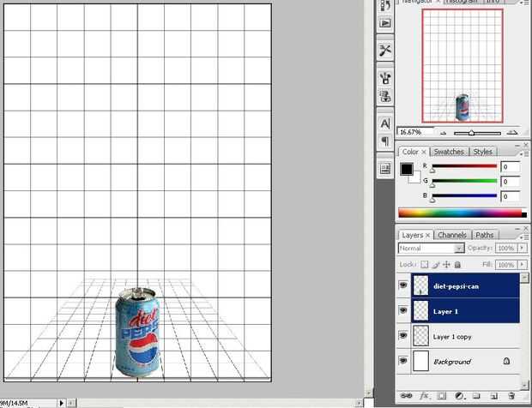Image resolution: width=532 pixels, height=408 pixels.
Task: Open the Brushes panel icon in dock
Action: coord(385,78)
